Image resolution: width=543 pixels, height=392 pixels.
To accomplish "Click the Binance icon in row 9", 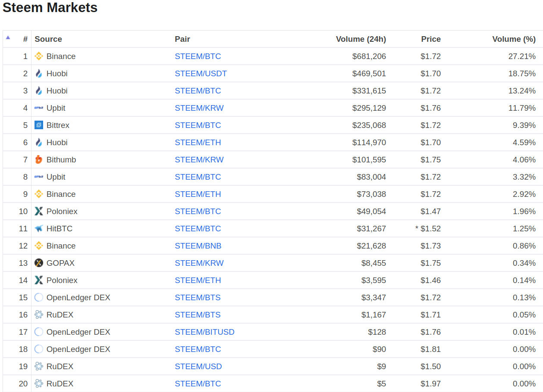I will pyautogui.click(x=39, y=194).
